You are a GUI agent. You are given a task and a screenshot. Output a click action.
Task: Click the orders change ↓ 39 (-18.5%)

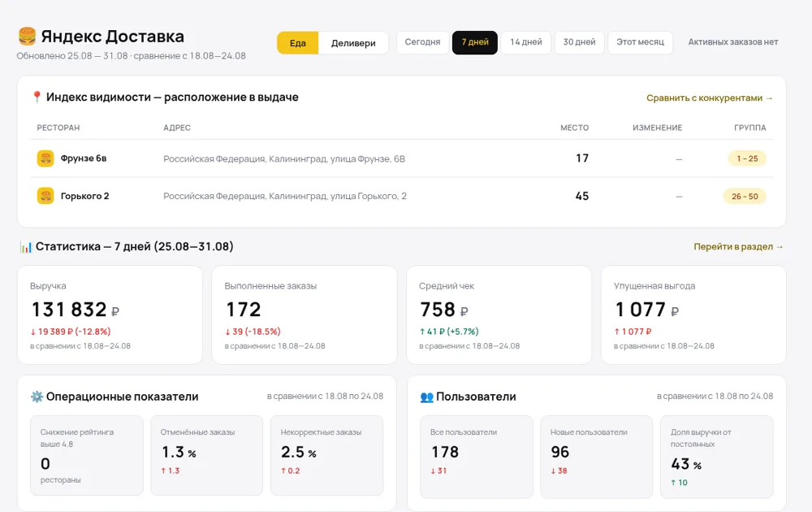tap(253, 332)
